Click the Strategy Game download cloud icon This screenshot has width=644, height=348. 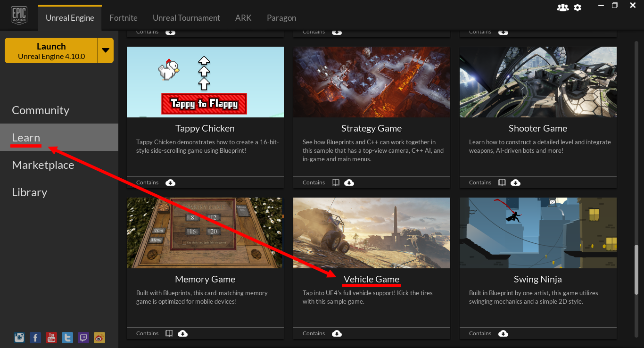(349, 182)
